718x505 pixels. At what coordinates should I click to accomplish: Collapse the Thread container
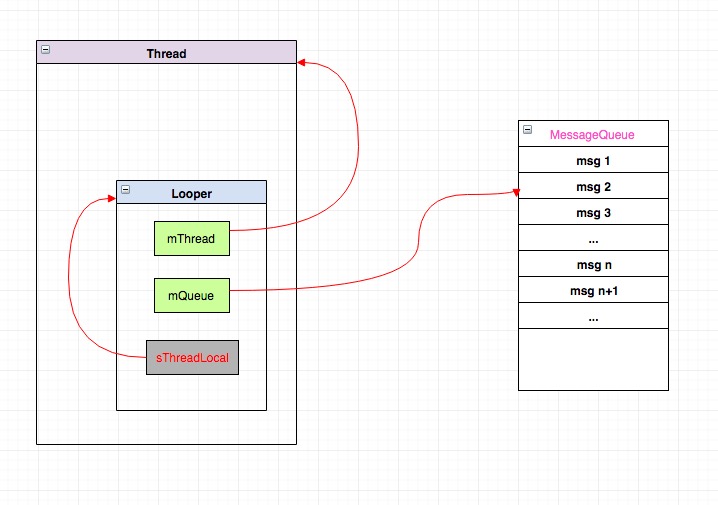tap(46, 50)
